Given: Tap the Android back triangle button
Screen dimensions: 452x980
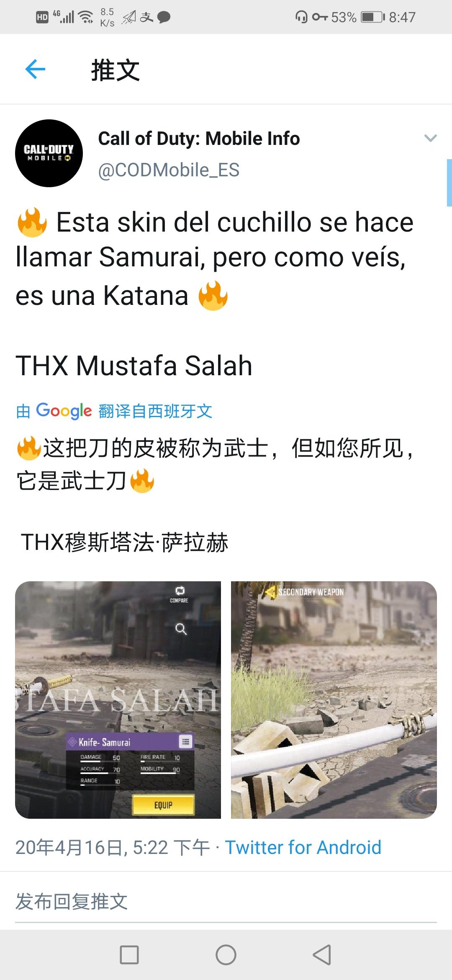Looking at the screenshot, I should tap(322, 954).
